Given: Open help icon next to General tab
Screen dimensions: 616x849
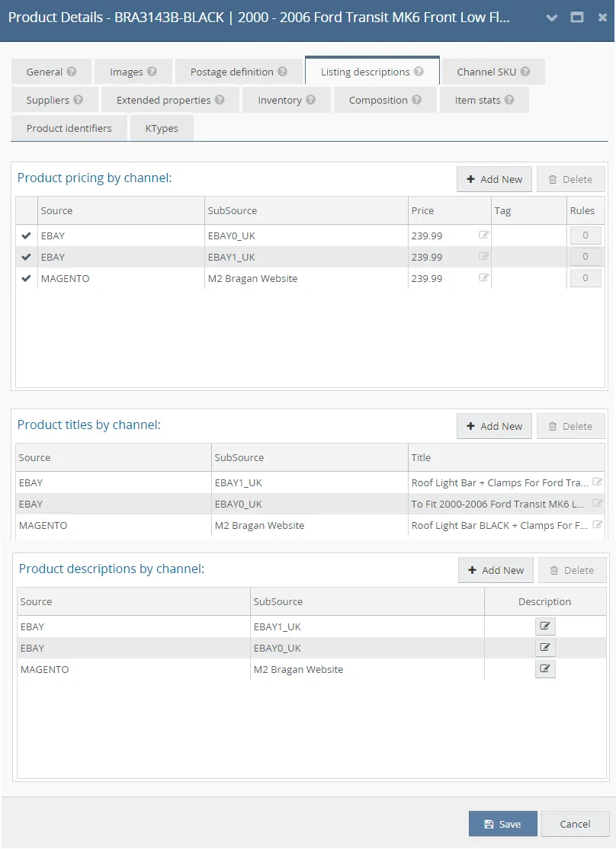Looking at the screenshot, I should click(72, 72).
